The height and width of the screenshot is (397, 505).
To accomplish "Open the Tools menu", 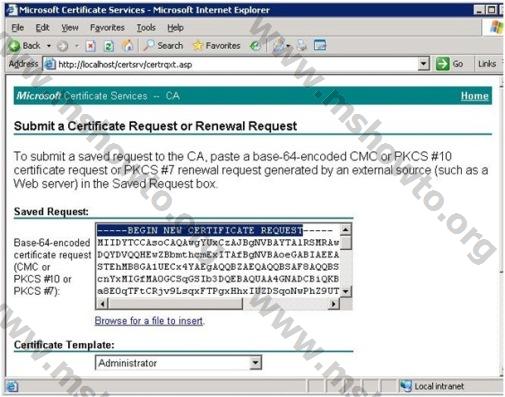I will pyautogui.click(x=146, y=28).
